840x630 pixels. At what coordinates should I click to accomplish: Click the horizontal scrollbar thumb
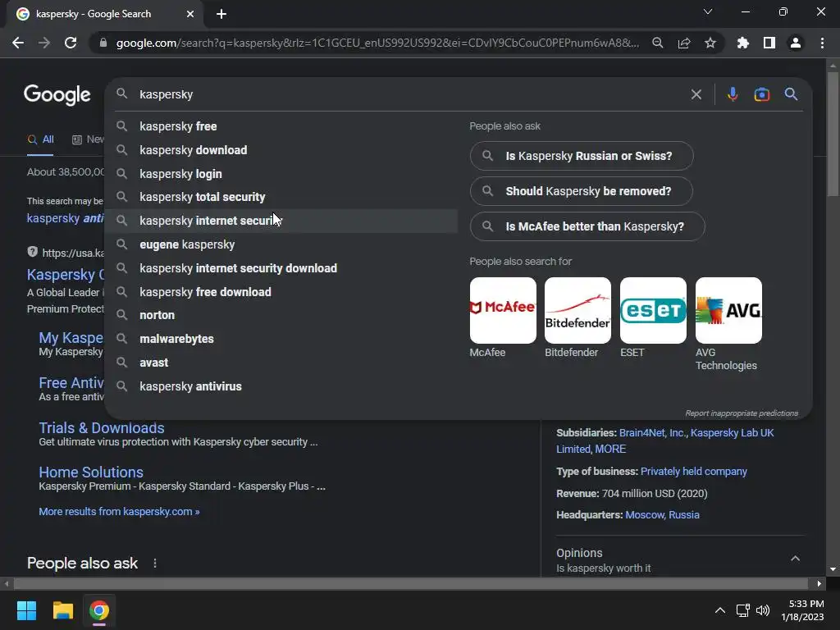410,583
